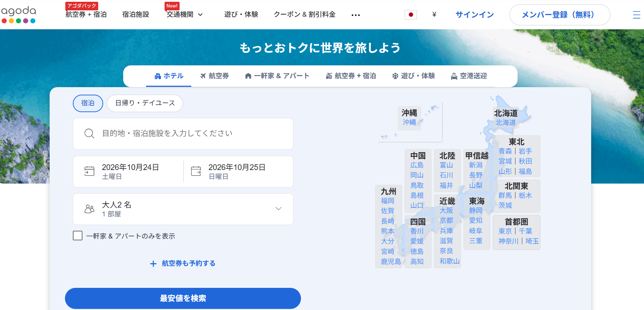Image resolution: width=644 pixels, height=310 pixels.
Task: Open クーポン & 割引料金 menu item
Action: pos(305,15)
